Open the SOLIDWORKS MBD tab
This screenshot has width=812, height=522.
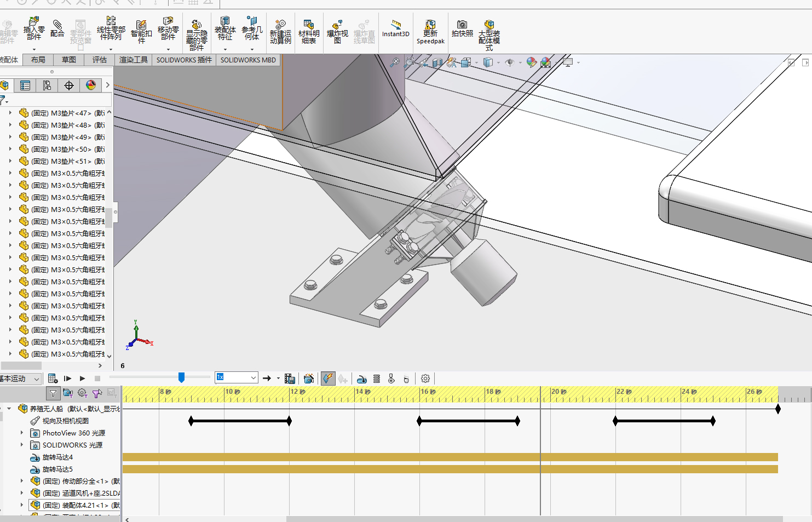tap(248, 60)
